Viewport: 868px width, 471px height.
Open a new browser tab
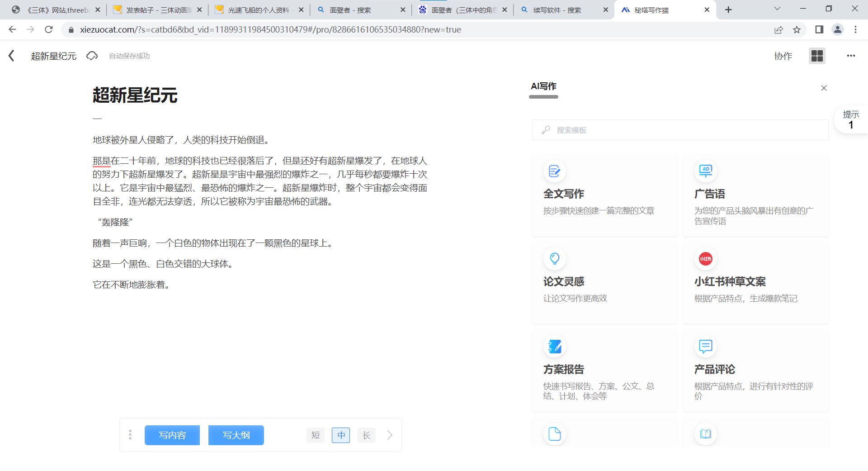point(728,10)
